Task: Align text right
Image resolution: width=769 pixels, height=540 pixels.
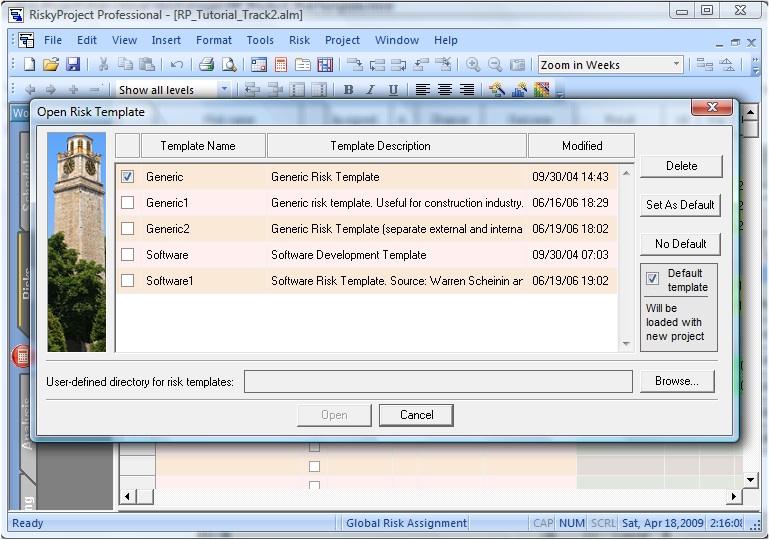Action: click(467, 90)
